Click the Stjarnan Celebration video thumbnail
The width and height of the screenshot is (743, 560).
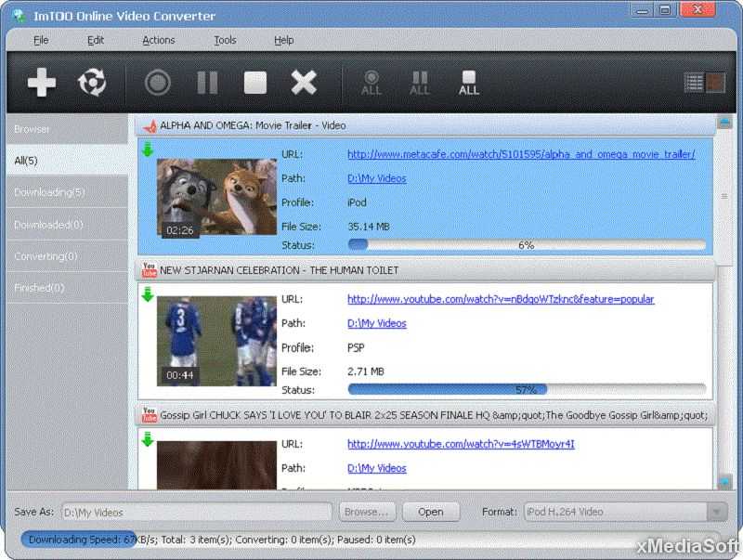(216, 341)
